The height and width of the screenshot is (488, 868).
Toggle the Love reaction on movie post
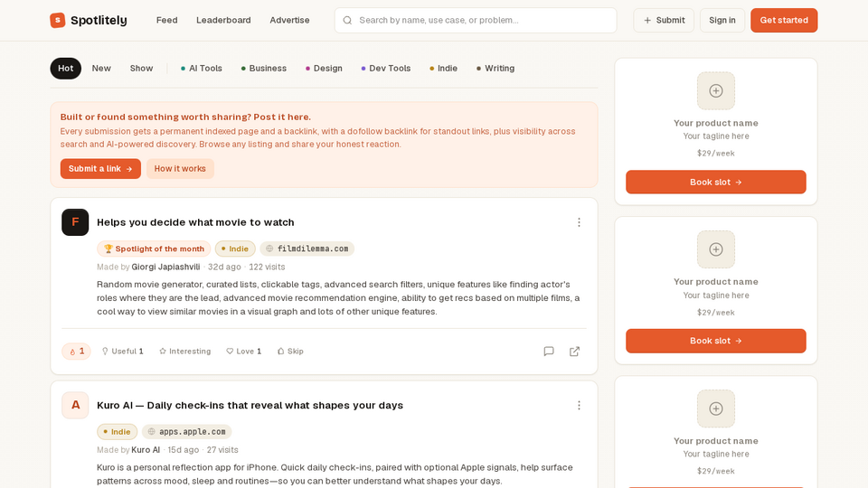tap(243, 352)
